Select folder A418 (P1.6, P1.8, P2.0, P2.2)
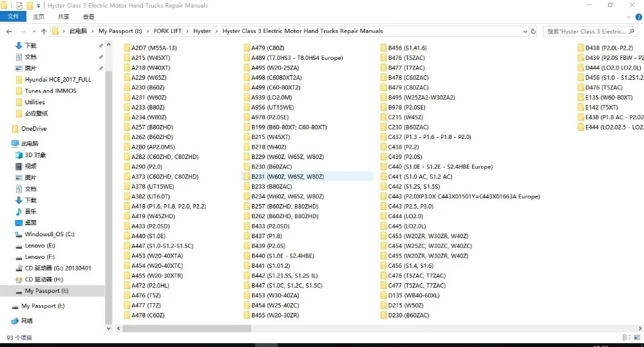 165,206
